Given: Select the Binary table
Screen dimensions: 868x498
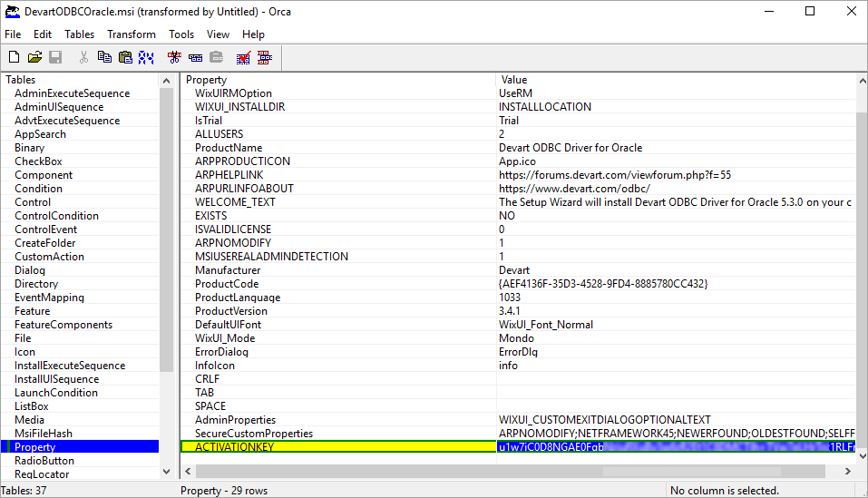Looking at the screenshot, I should pos(29,148).
